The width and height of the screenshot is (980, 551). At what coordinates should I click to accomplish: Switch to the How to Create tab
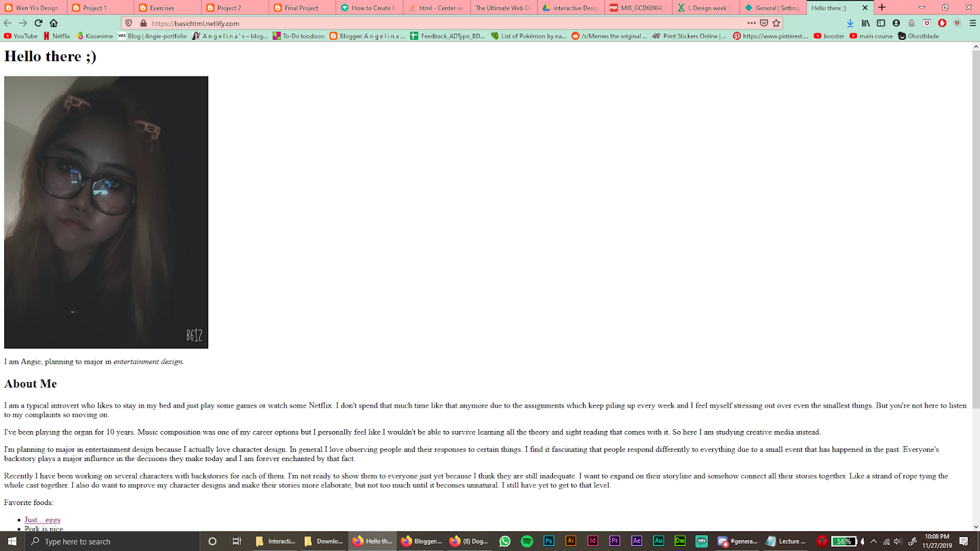click(370, 8)
